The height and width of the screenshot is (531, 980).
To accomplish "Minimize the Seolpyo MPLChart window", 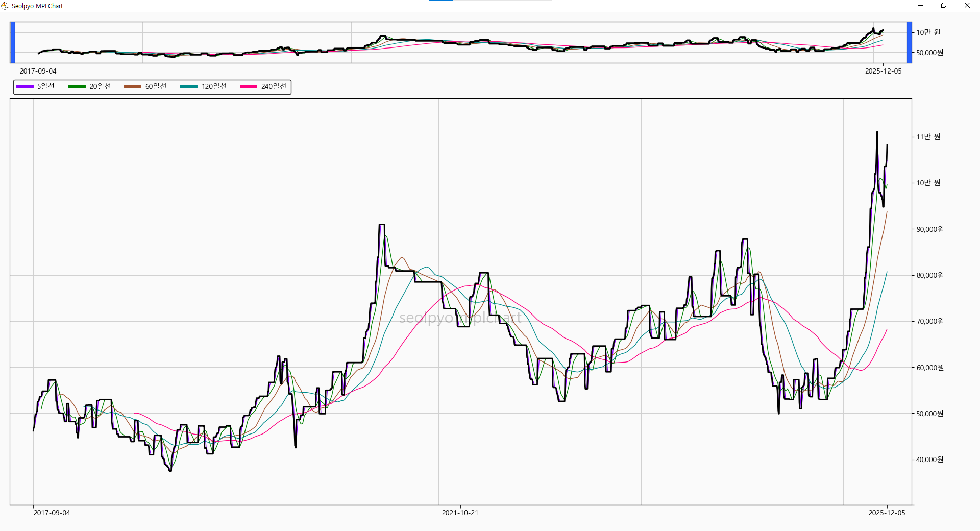I will pyautogui.click(x=921, y=6).
